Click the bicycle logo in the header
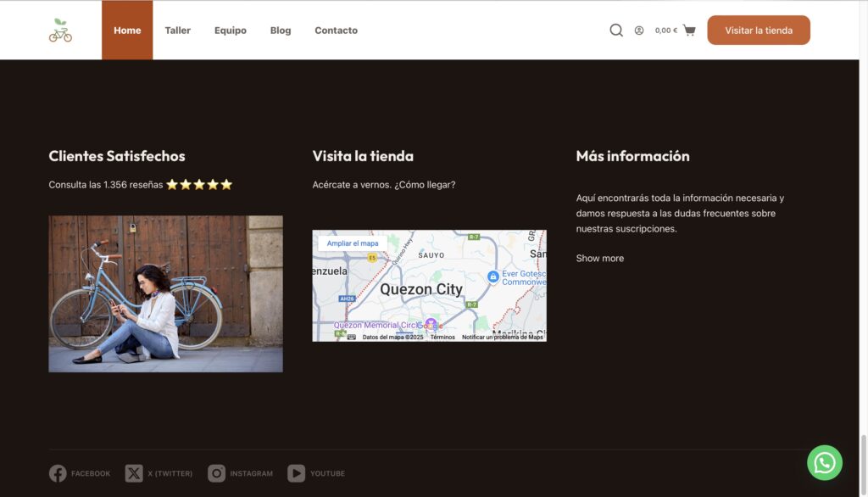This screenshot has height=497, width=868. pyautogui.click(x=60, y=31)
